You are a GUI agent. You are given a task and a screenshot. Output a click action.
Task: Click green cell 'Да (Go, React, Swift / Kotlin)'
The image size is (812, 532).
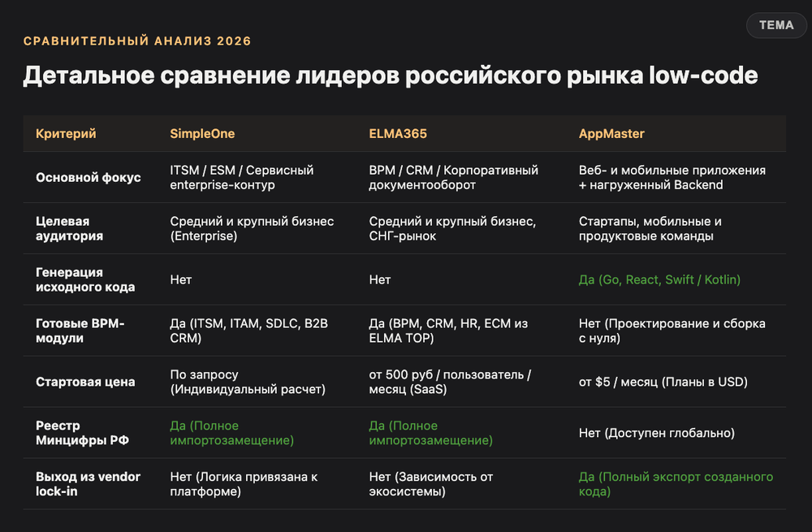click(659, 279)
